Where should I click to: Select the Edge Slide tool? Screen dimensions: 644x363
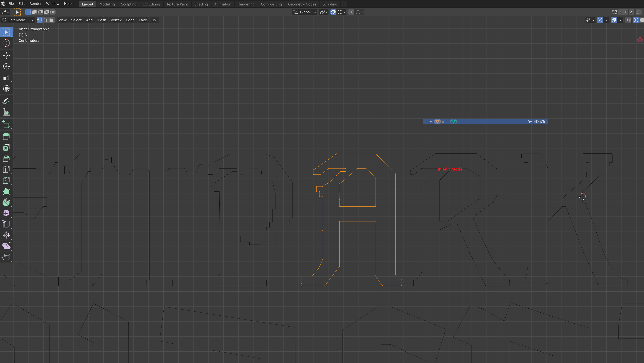pos(6,224)
